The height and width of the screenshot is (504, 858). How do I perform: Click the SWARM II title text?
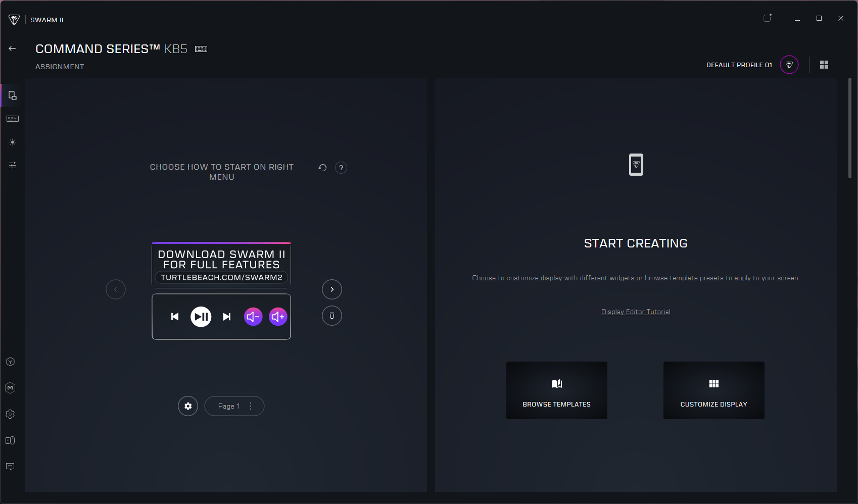click(47, 20)
